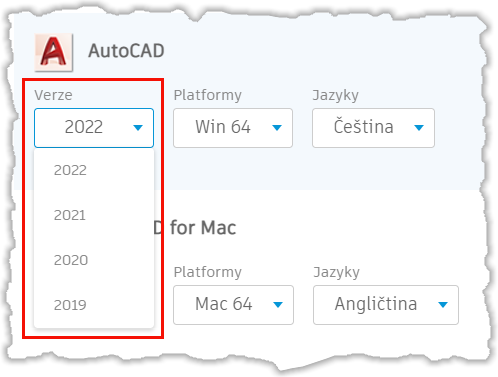The image size is (498, 377).
Task: Open the Čeština language dropdown
Action: [373, 128]
